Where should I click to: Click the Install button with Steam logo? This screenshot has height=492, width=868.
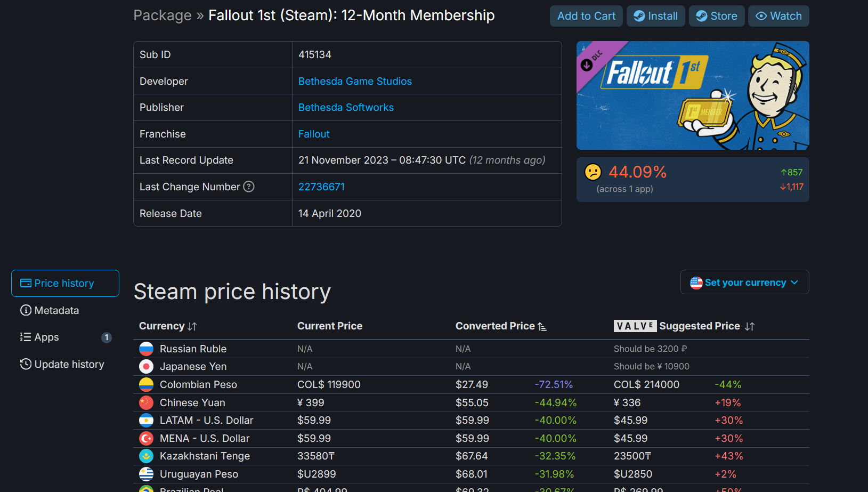click(655, 16)
